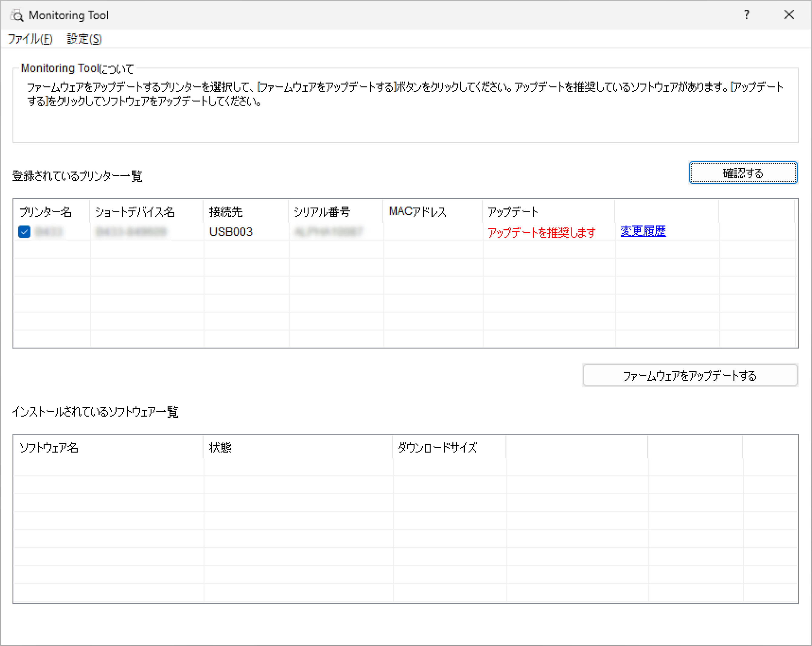The width and height of the screenshot is (812, 646).
Task: Click ファームウェアをアップデートする button
Action: [x=690, y=375]
